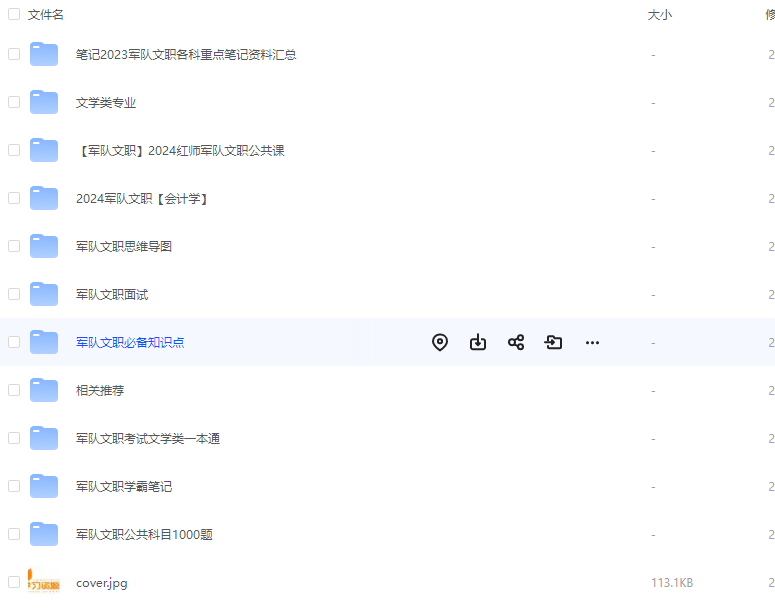Screen dimensions: 775x610
Task: Open the 军队文职思维导图 folder name
Action: [124, 246]
